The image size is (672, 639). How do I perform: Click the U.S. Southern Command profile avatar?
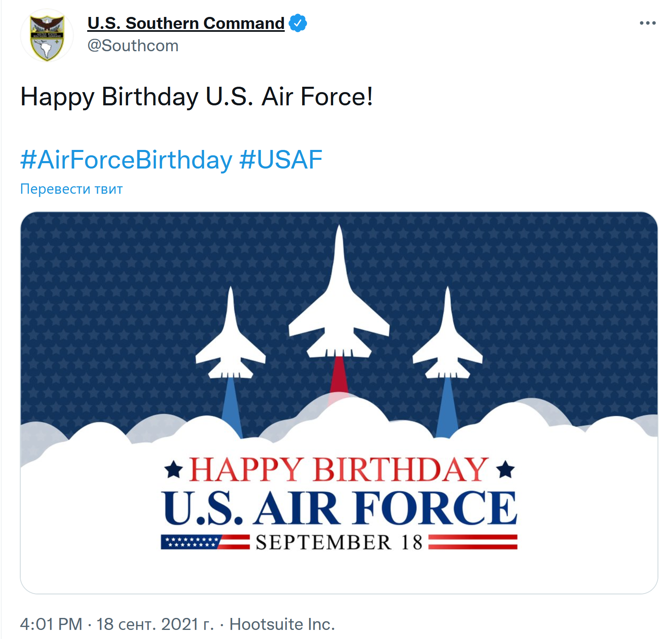[x=47, y=36]
